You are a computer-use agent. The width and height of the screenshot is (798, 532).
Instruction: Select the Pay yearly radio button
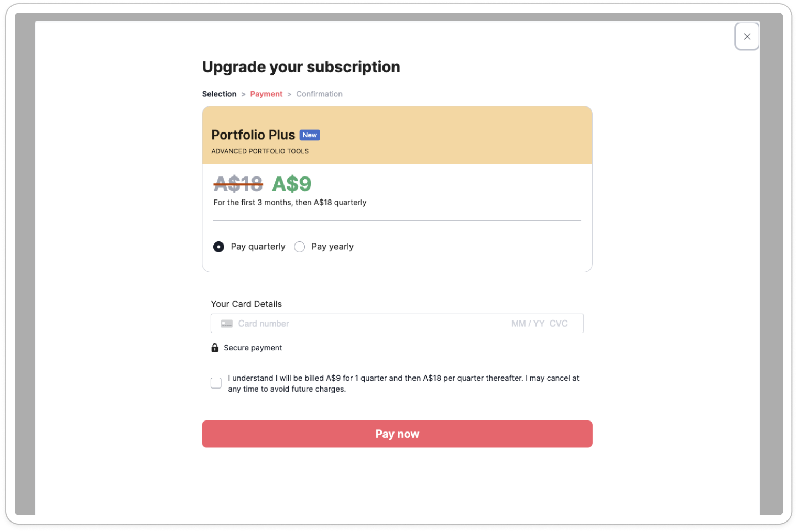pos(299,247)
